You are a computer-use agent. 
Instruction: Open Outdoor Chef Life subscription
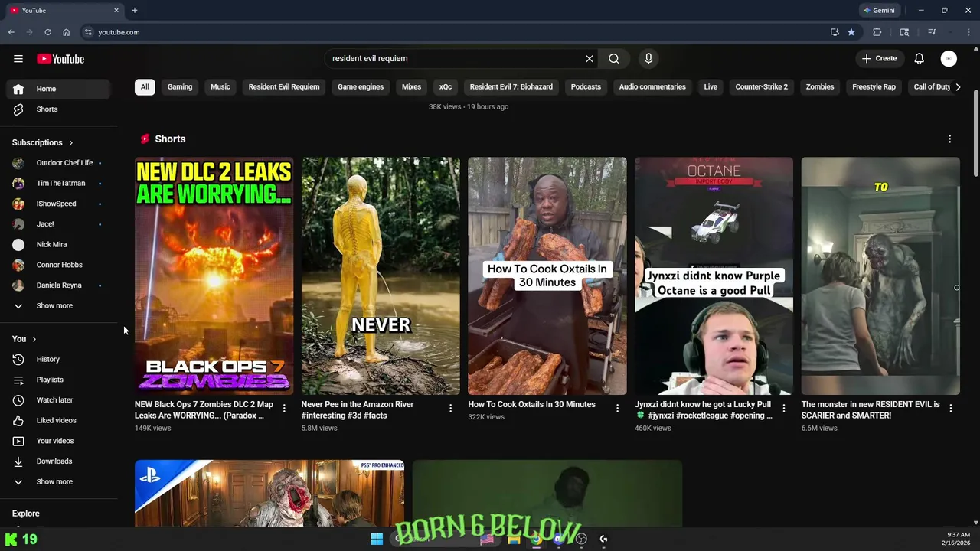[58, 163]
